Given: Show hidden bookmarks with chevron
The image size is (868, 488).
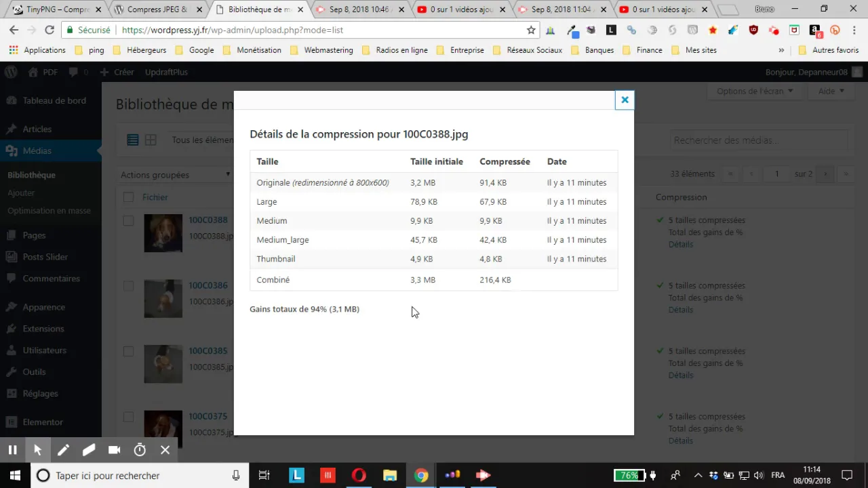Looking at the screenshot, I should pyautogui.click(x=781, y=50).
